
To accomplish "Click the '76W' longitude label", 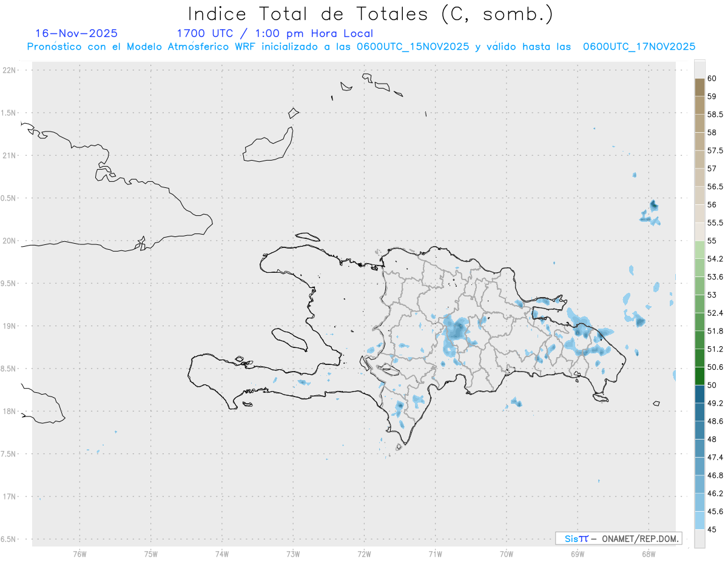I will [x=79, y=554].
